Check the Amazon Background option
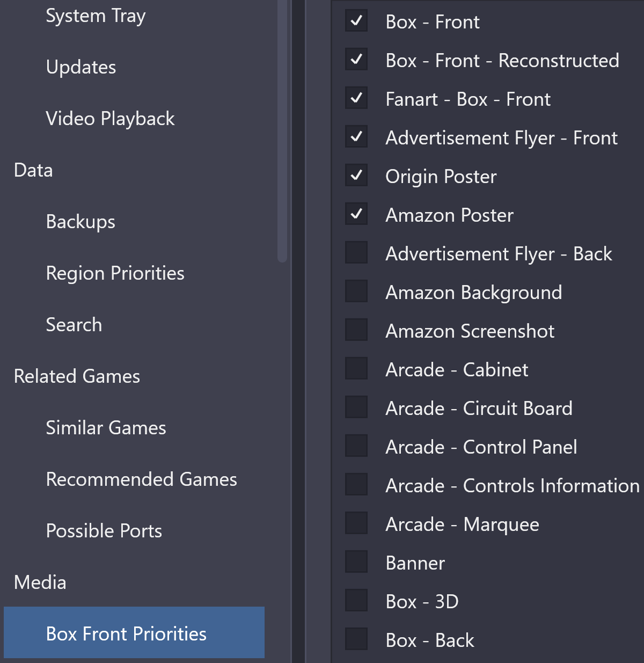This screenshot has width=644, height=663. [x=356, y=292]
